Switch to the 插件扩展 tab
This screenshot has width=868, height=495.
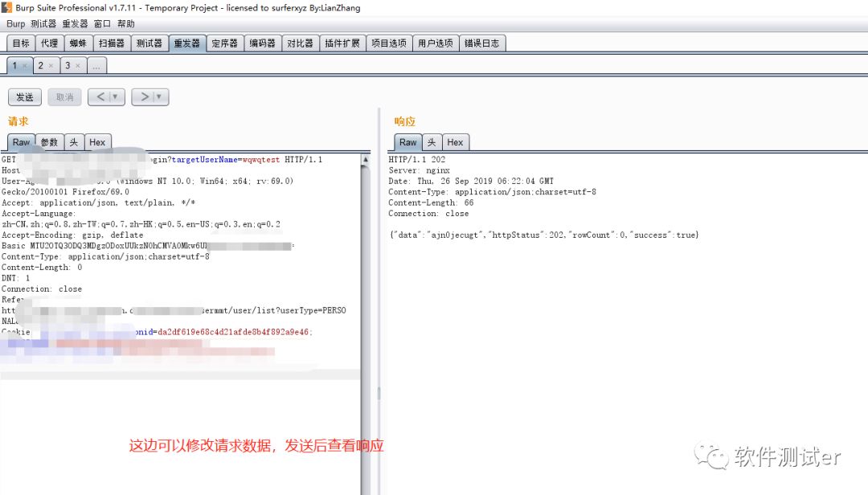[x=342, y=43]
